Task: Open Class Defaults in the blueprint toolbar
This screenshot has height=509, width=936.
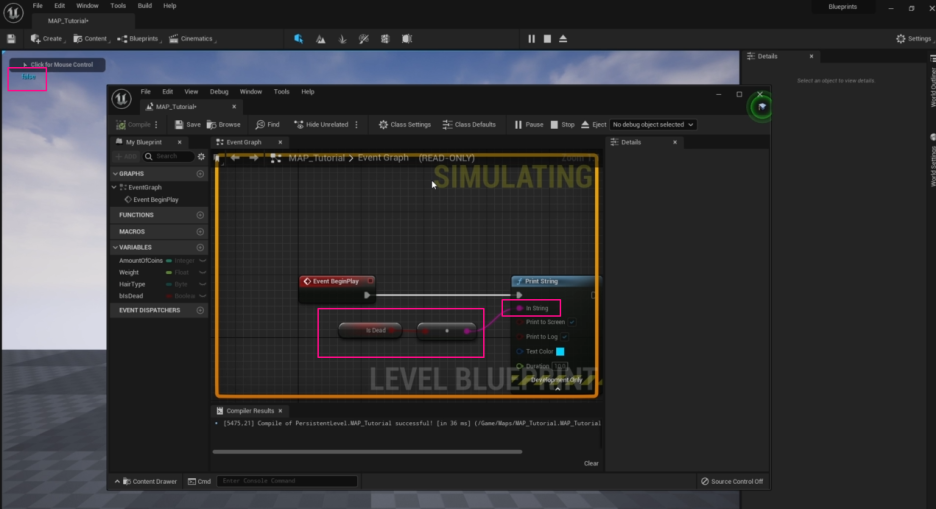Action: 469,125
